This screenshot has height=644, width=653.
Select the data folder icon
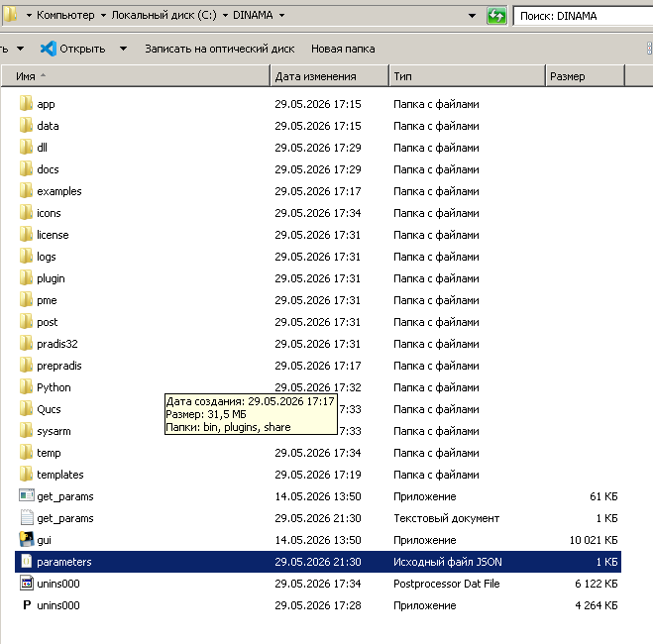point(26,125)
